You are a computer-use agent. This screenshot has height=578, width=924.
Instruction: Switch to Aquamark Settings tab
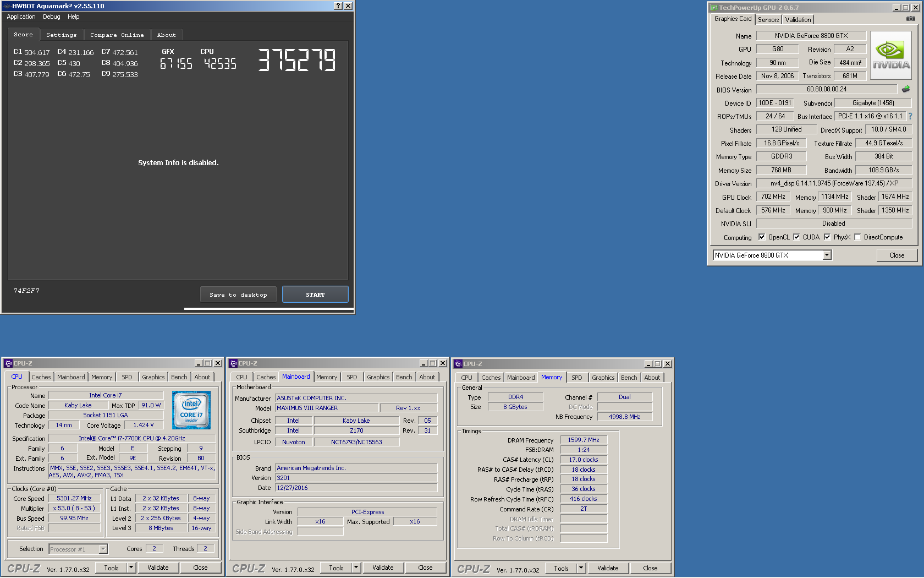(62, 35)
